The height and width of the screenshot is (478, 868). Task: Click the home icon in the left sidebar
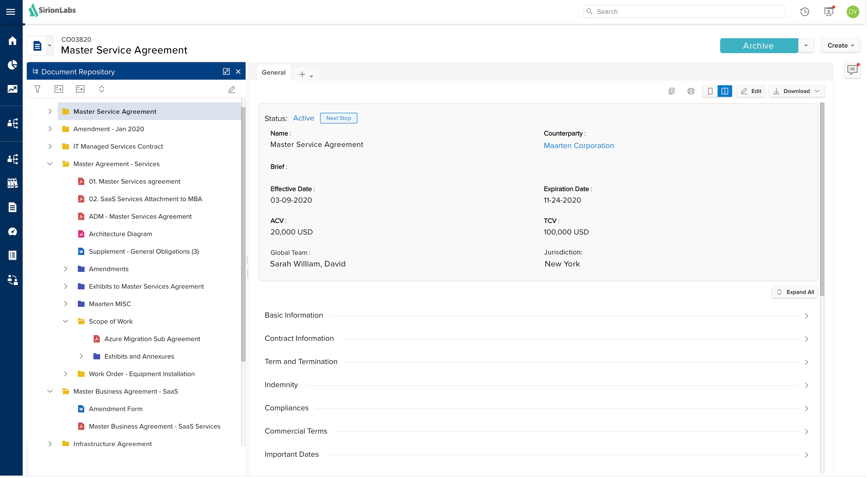[x=12, y=40]
